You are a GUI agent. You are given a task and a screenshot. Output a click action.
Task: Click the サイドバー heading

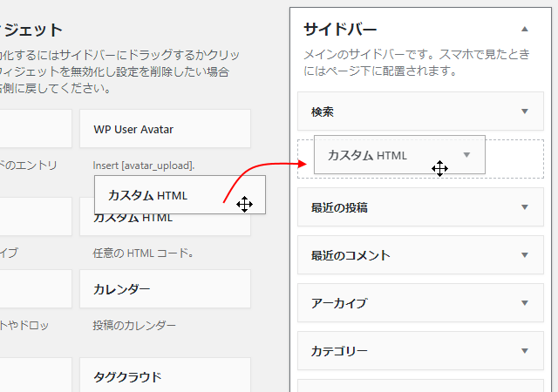(340, 29)
